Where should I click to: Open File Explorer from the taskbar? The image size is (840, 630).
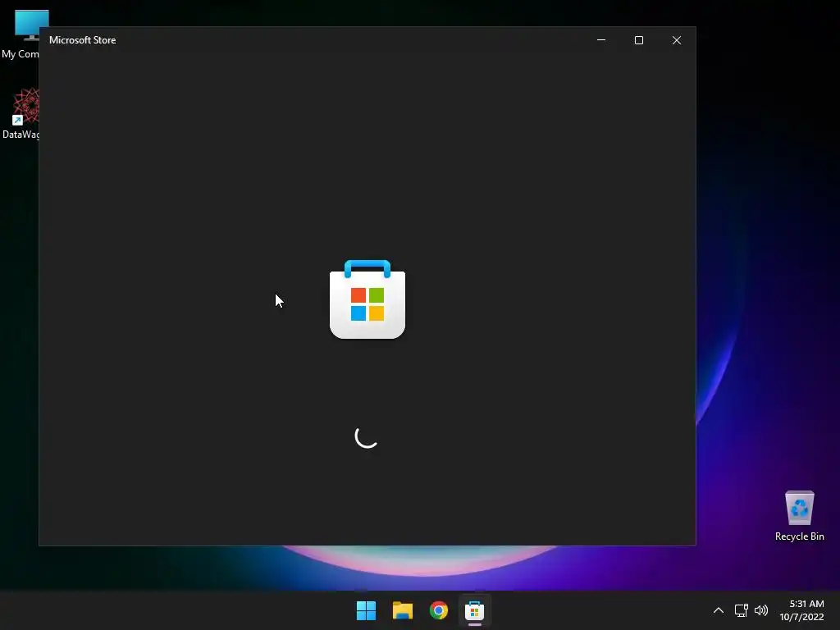pyautogui.click(x=402, y=610)
